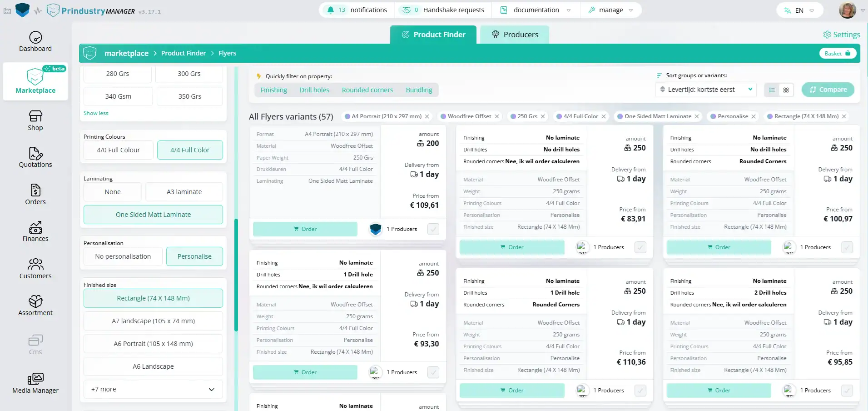
Task: Tick compare checkbox on €109,61 card
Action: point(433,229)
